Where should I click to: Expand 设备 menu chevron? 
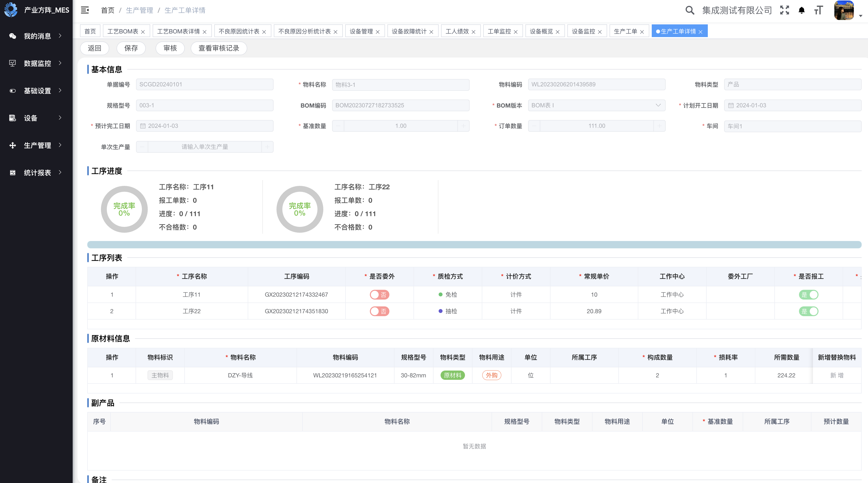tap(60, 118)
